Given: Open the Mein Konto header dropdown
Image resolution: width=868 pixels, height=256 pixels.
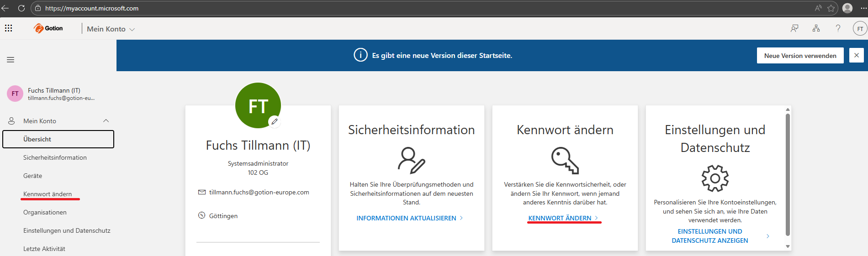Looking at the screenshot, I should (111, 29).
